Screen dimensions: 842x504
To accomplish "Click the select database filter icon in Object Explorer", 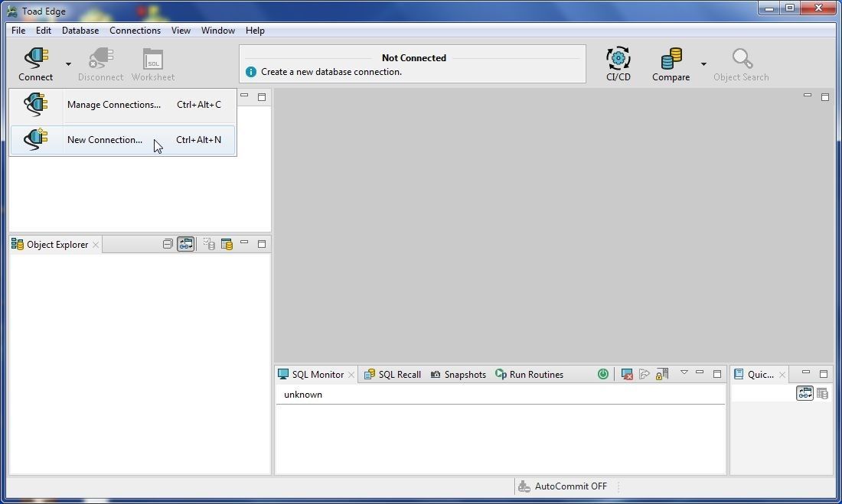I will (210, 244).
